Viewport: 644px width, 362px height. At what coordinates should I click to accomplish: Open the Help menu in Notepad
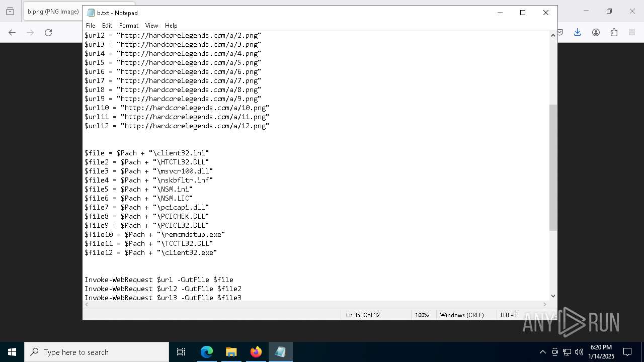pyautogui.click(x=171, y=26)
